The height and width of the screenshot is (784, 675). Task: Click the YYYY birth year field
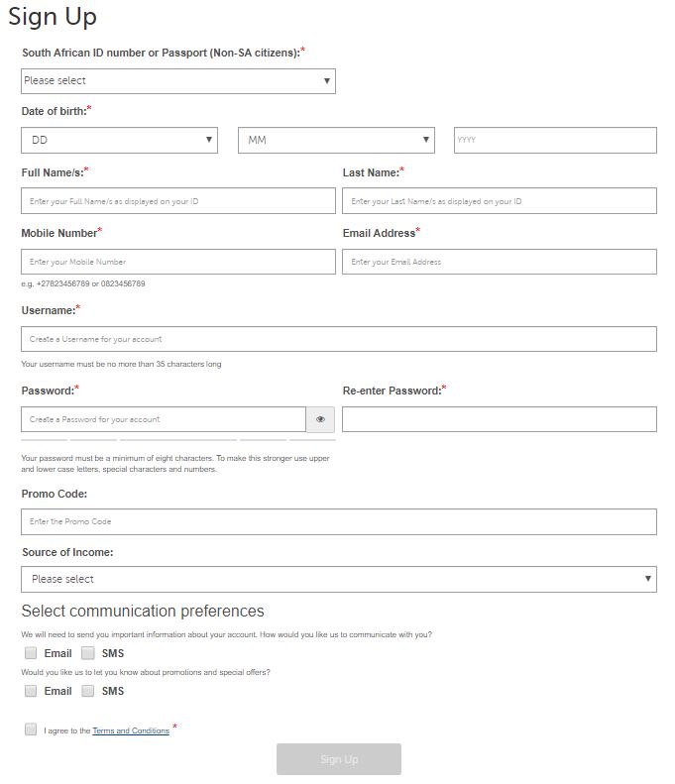click(x=555, y=140)
